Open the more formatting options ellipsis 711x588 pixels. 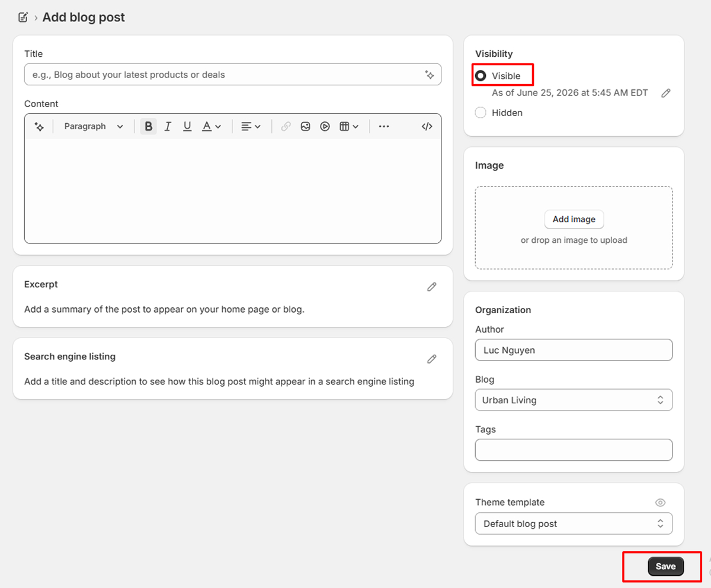pyautogui.click(x=384, y=126)
